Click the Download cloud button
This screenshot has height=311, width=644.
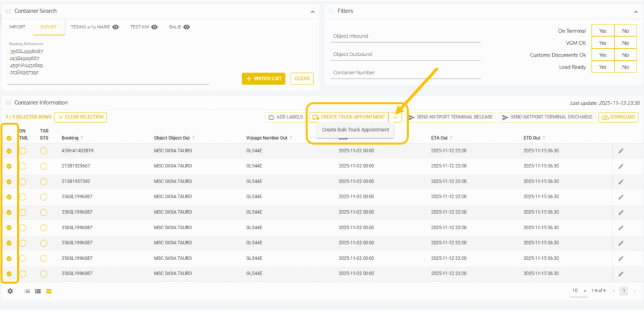(619, 117)
